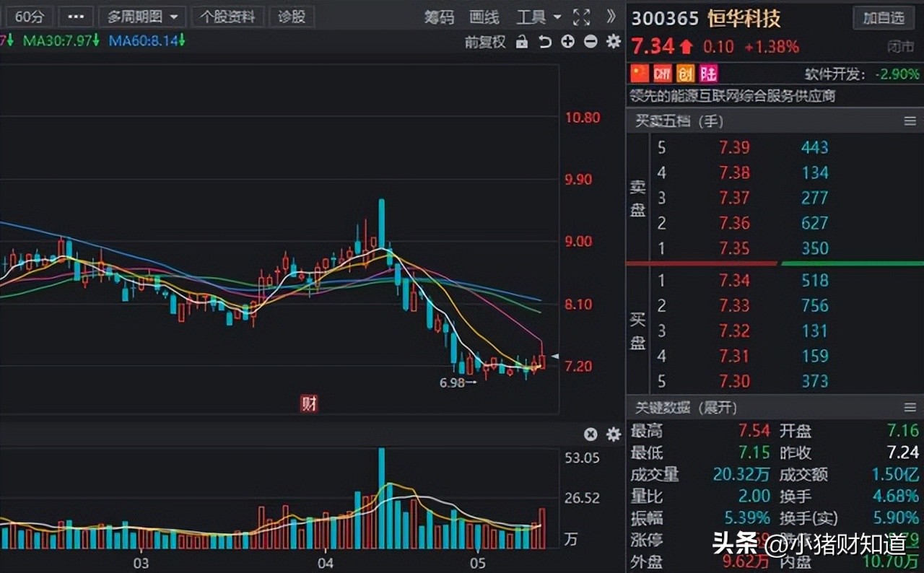Select the zoom-in plus icon above the chart
The image size is (924, 573).
tap(567, 42)
